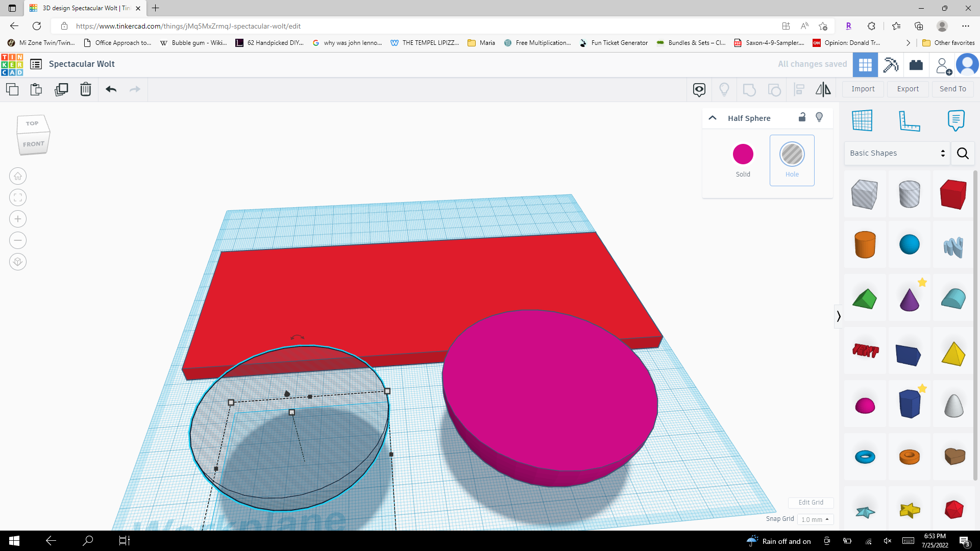Screen dimensions: 980x551
Task: Redo the action
Action: (x=135, y=89)
